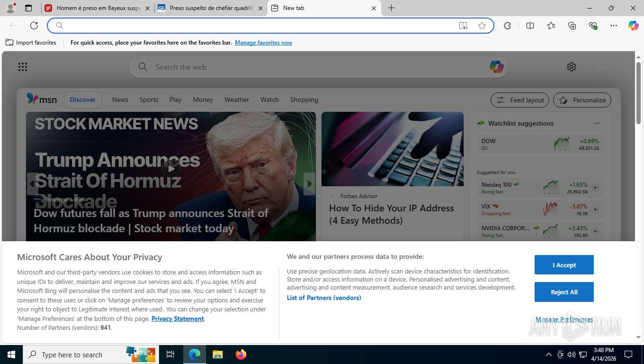Viewport: 644px width, 364px height.
Task: Click the Copilot icon in the web search box
Action: pos(496,67)
